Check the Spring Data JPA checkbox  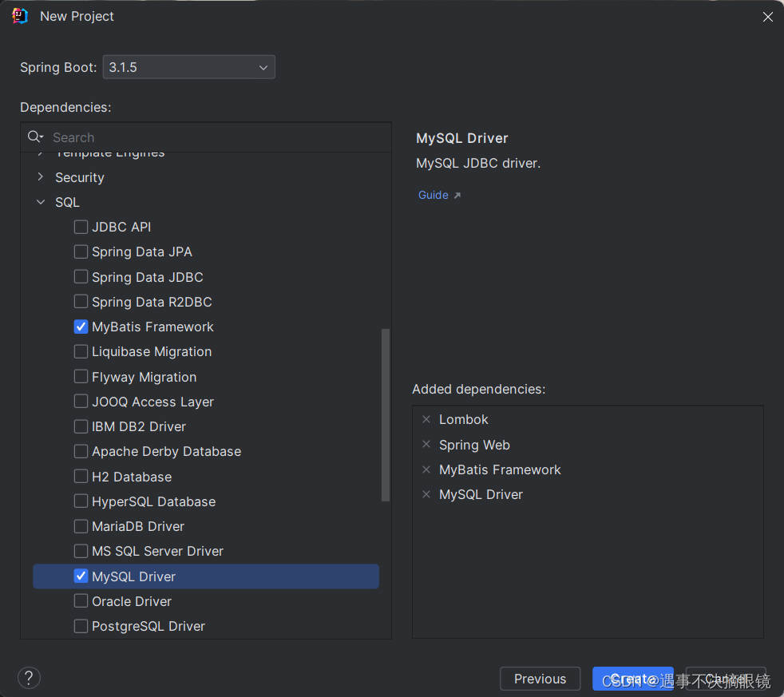81,251
